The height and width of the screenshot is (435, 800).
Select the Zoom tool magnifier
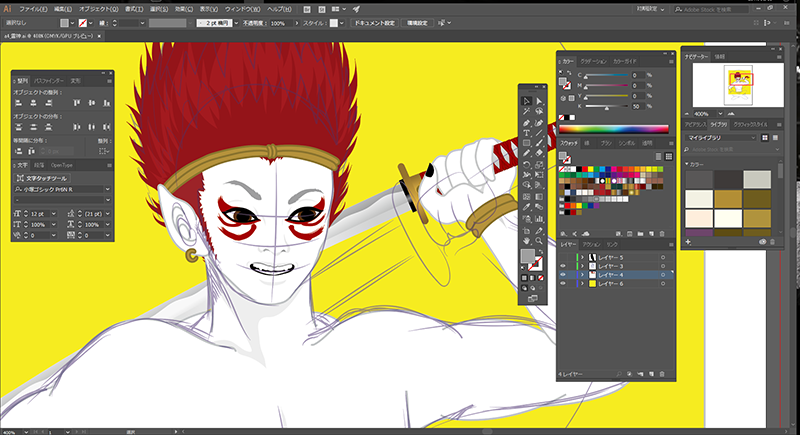[539, 241]
